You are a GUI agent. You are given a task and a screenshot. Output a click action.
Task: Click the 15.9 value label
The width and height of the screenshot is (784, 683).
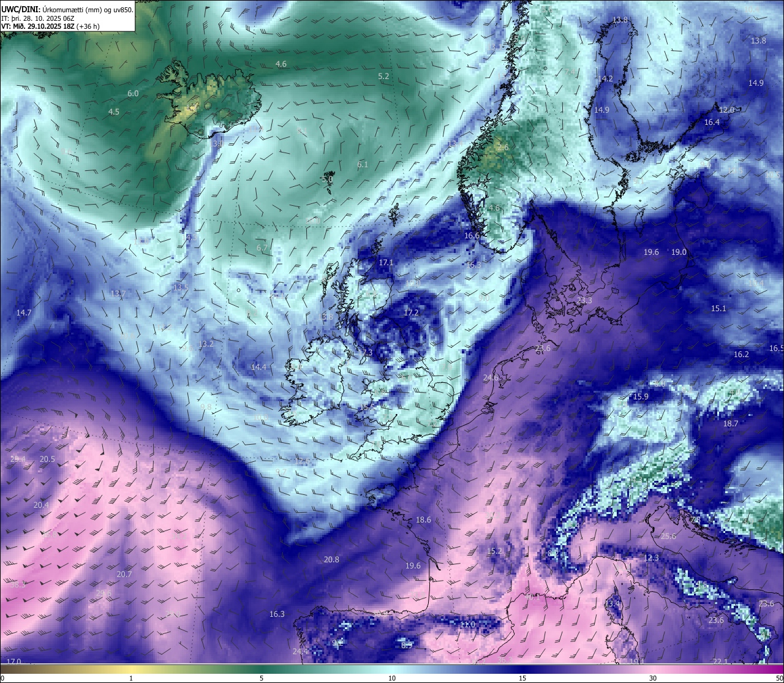(x=641, y=397)
